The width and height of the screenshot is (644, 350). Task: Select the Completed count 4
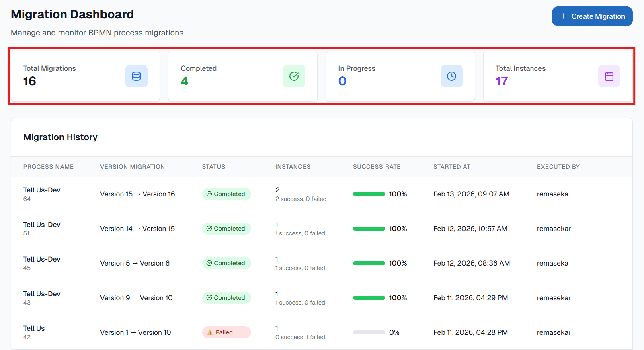tap(185, 81)
